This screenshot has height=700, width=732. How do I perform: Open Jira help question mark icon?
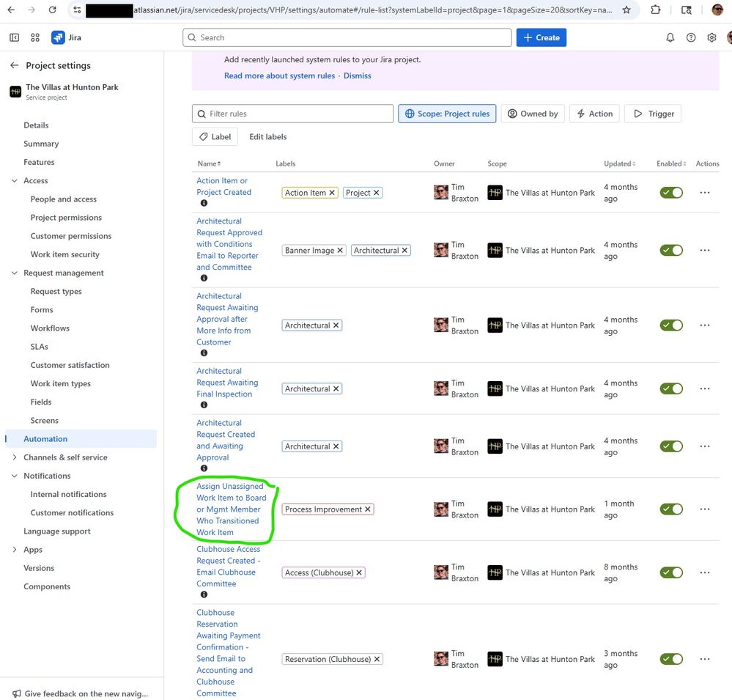(x=691, y=37)
